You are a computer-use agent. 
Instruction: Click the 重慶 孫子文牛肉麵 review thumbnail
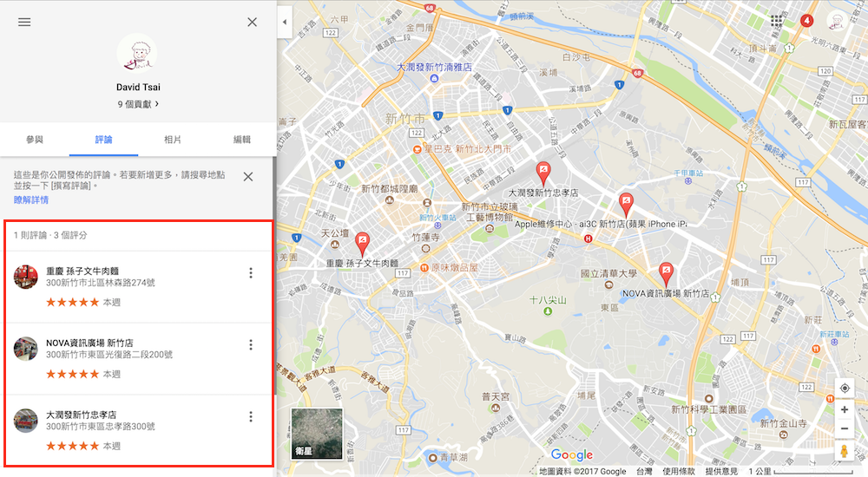click(26, 277)
